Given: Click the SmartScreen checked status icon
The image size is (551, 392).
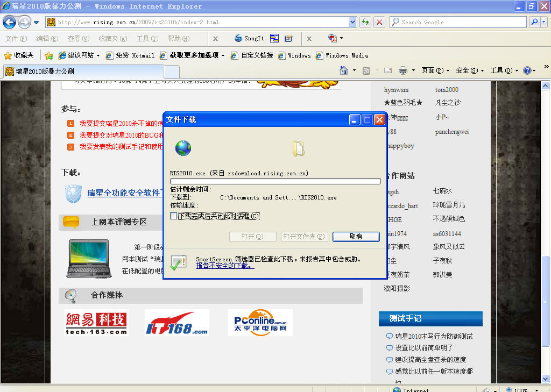Looking at the screenshot, I should 178,262.
